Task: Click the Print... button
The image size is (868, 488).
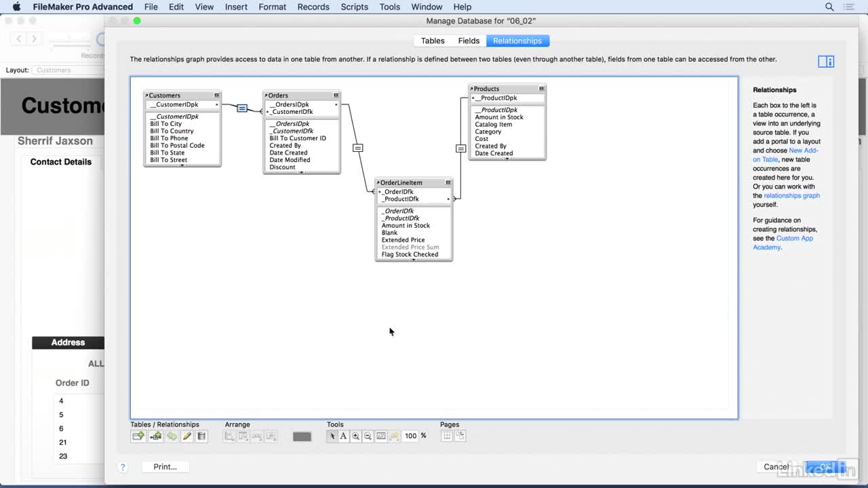Action: point(165,467)
